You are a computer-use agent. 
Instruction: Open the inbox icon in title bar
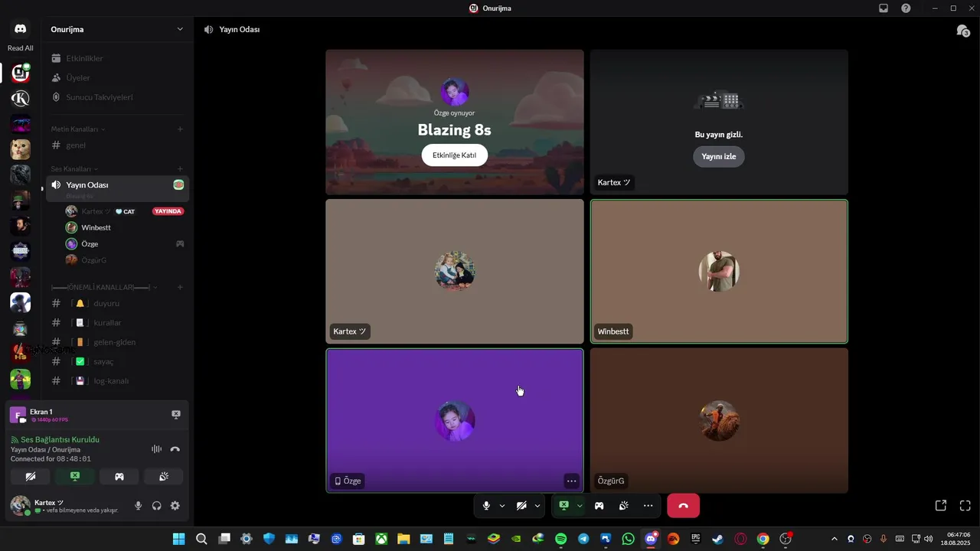coord(884,8)
